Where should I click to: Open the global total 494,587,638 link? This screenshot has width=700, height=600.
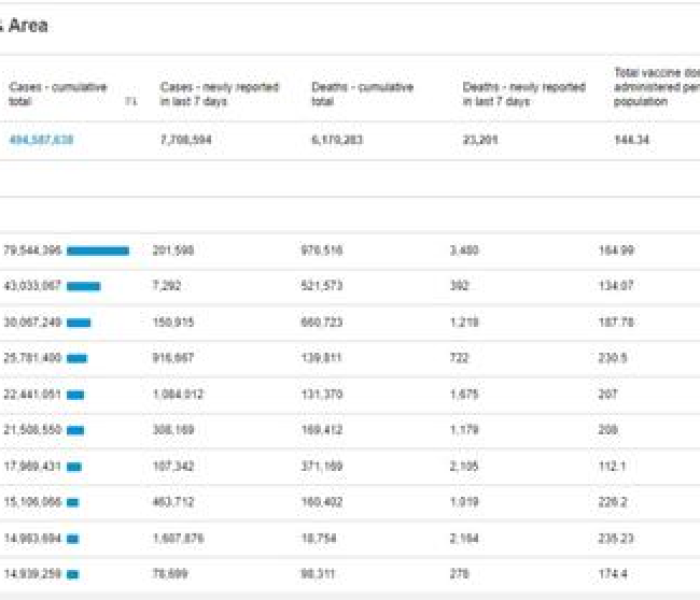click(41, 140)
